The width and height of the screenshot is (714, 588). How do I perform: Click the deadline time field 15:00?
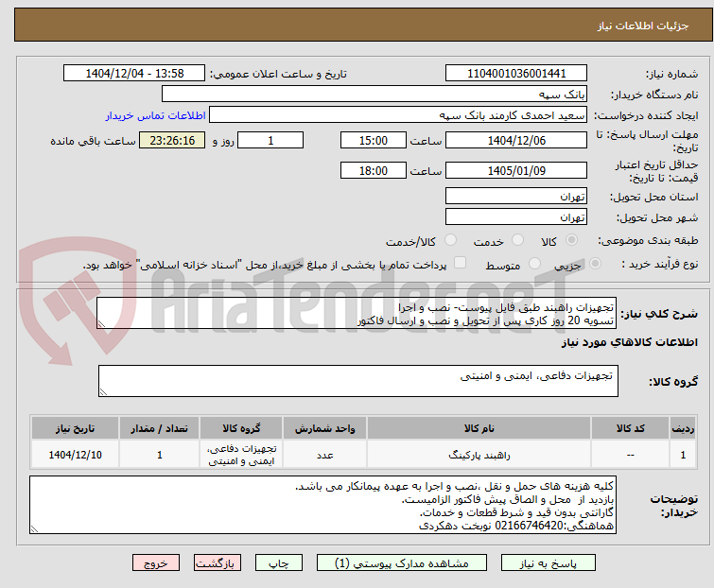pos(373,140)
